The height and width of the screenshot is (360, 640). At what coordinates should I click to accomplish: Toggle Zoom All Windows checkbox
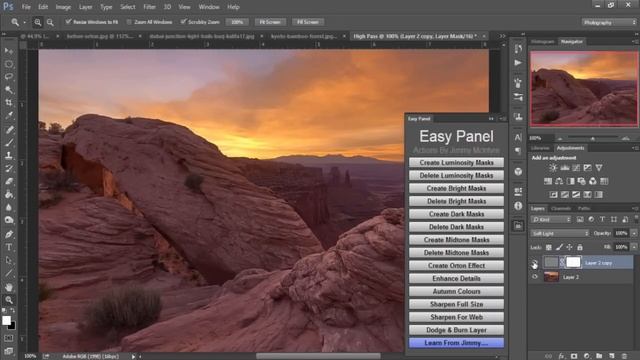[x=129, y=22]
